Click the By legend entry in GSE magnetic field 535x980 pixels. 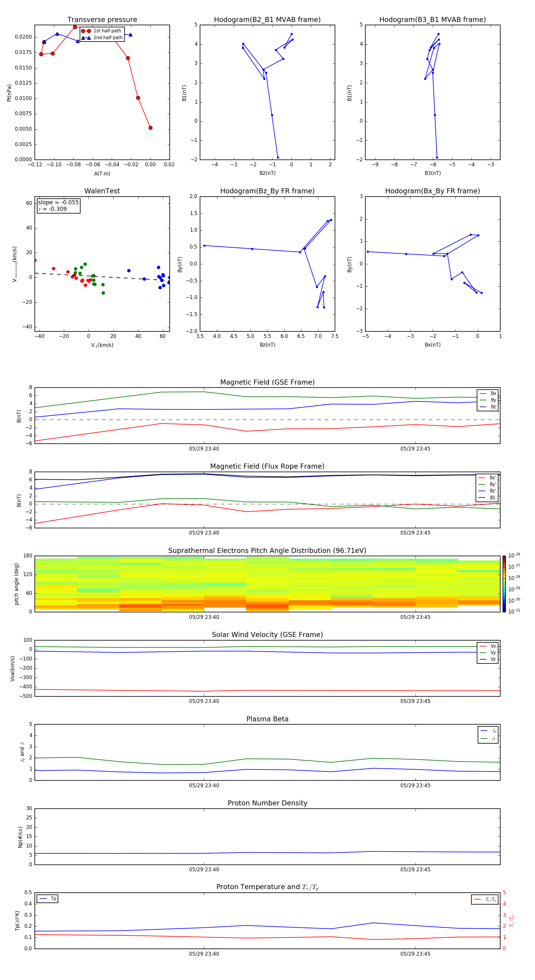[488, 400]
